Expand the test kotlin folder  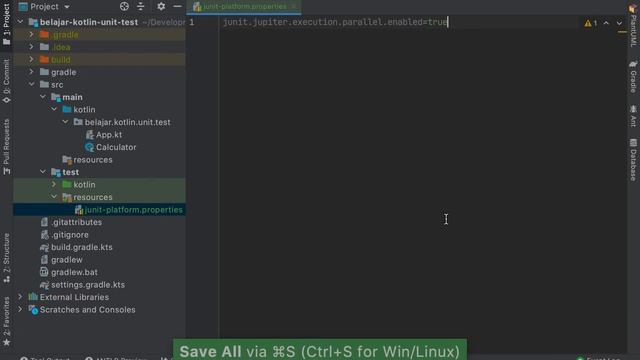[54, 184]
